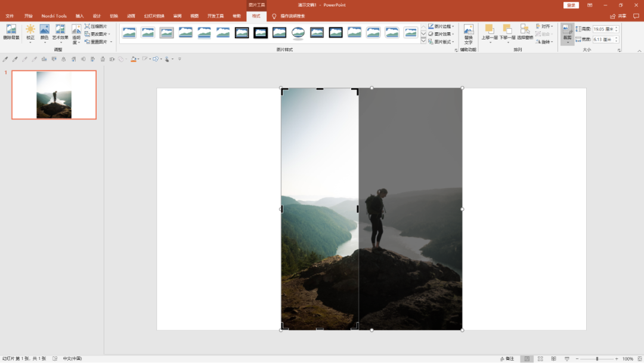Expand the picture styles gallery More arrow

coord(423,41)
